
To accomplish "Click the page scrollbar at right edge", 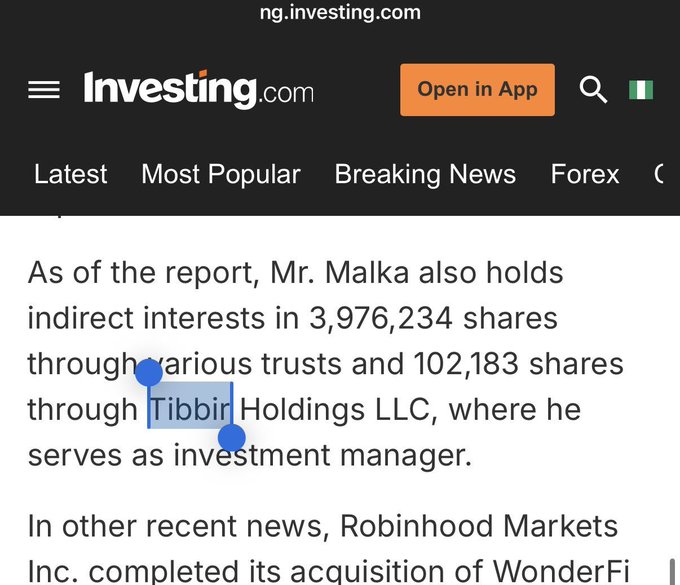I will pos(673,572).
